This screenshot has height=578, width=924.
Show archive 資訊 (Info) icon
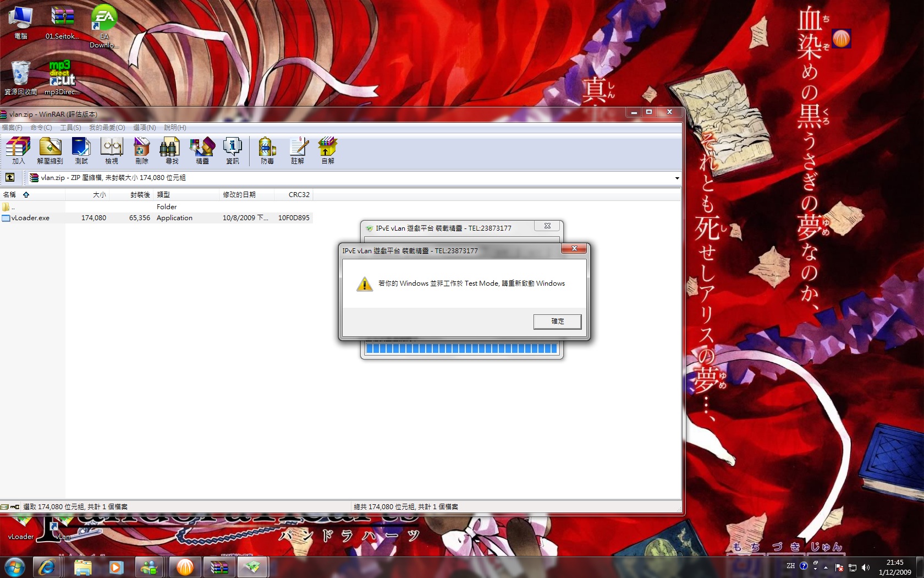pos(233,150)
